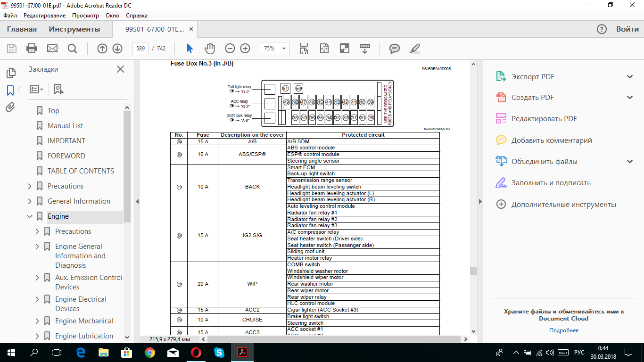
Task: Click the Войти sign-in button
Action: coord(627,29)
